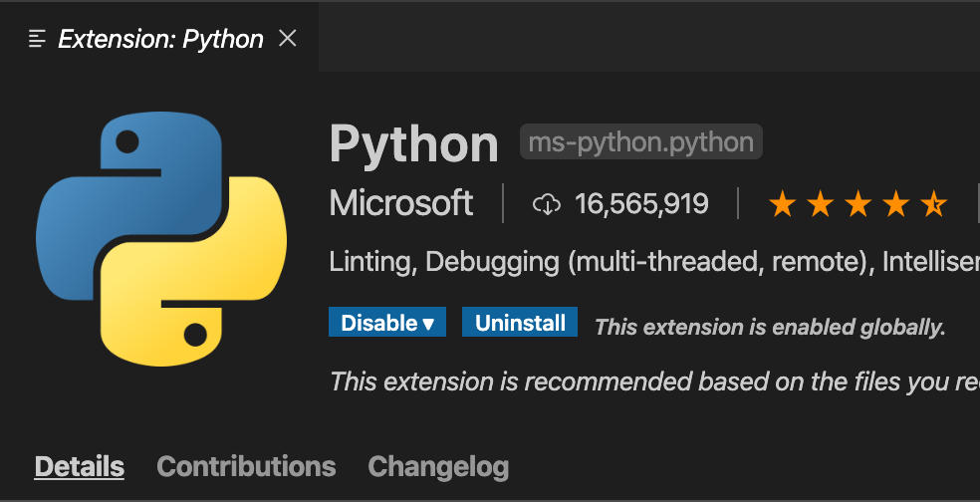Screen dimensions: 980x502
Task: Open the Contributions tab
Action: click(246, 466)
